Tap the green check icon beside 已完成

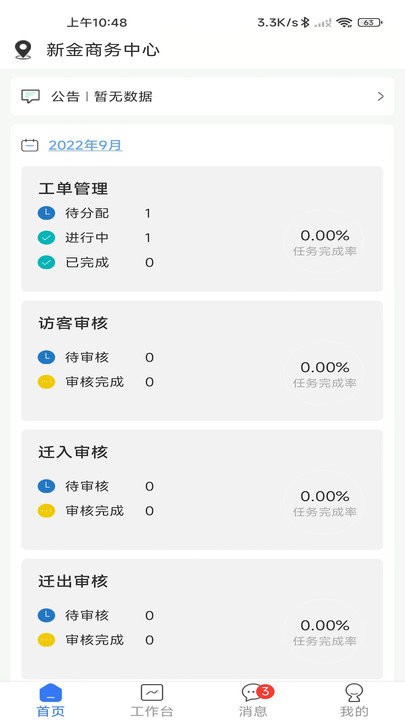(x=46, y=263)
